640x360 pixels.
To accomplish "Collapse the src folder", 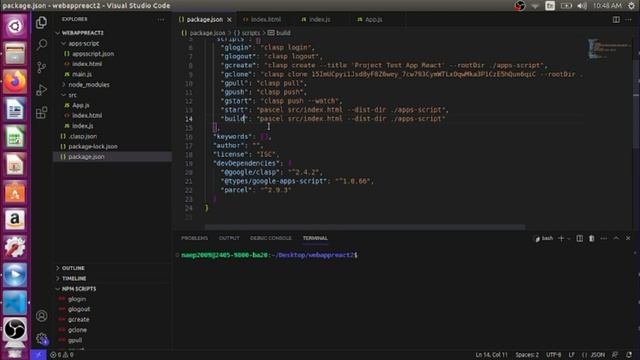I will (72, 95).
